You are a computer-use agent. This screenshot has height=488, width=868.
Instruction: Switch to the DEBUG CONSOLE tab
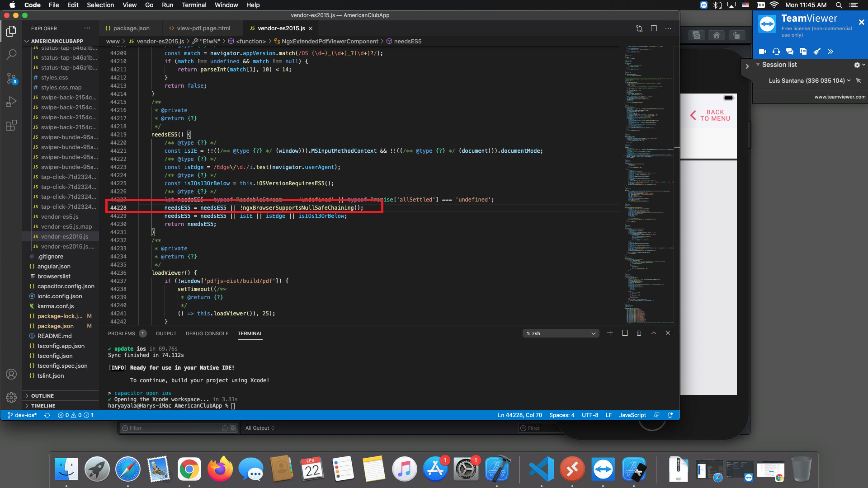point(207,333)
